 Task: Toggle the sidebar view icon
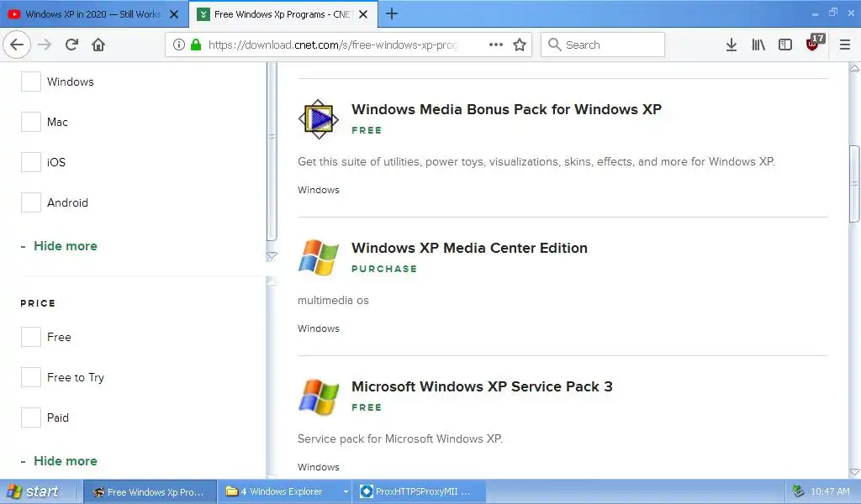pos(785,45)
